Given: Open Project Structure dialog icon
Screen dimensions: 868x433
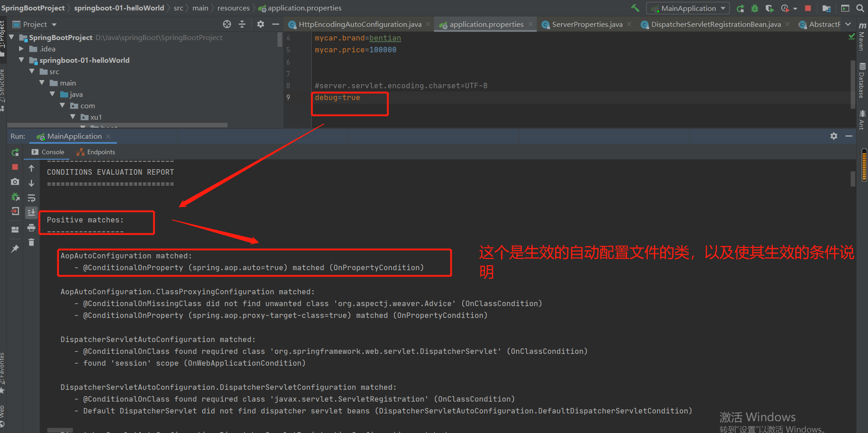Looking at the screenshot, I should (827, 8).
